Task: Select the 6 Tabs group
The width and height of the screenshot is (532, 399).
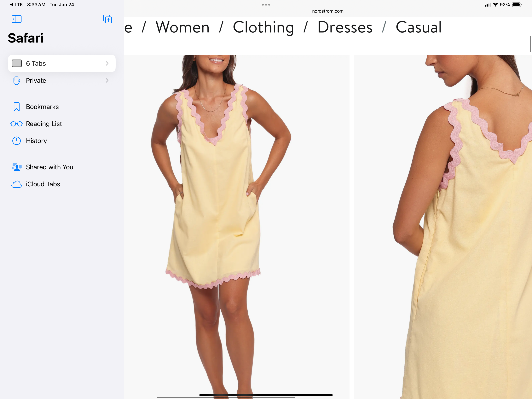Action: [62, 63]
